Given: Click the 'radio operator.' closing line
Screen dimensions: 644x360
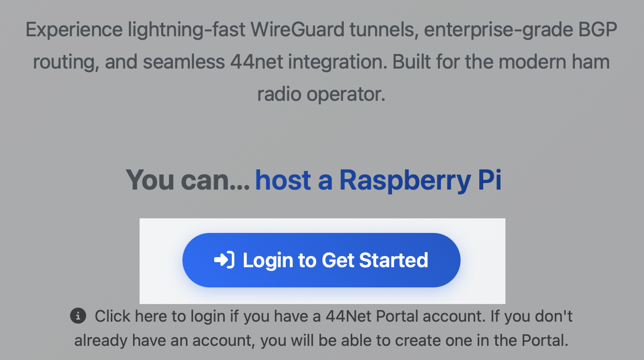Looking at the screenshot, I should [x=321, y=94].
